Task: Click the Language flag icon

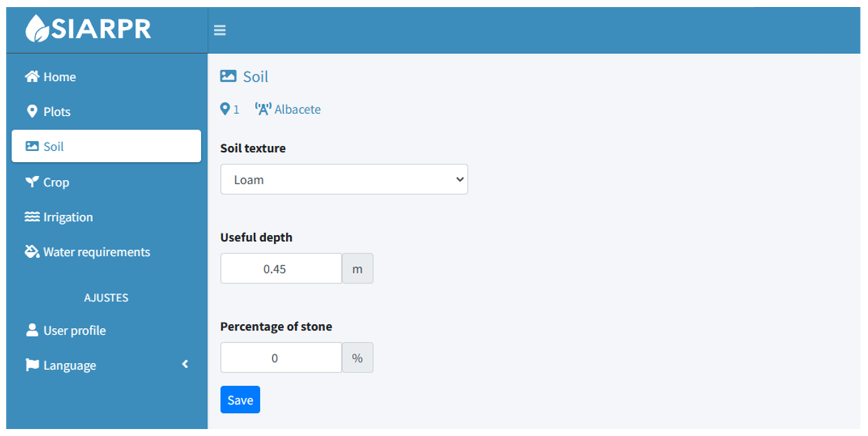Action: (32, 365)
